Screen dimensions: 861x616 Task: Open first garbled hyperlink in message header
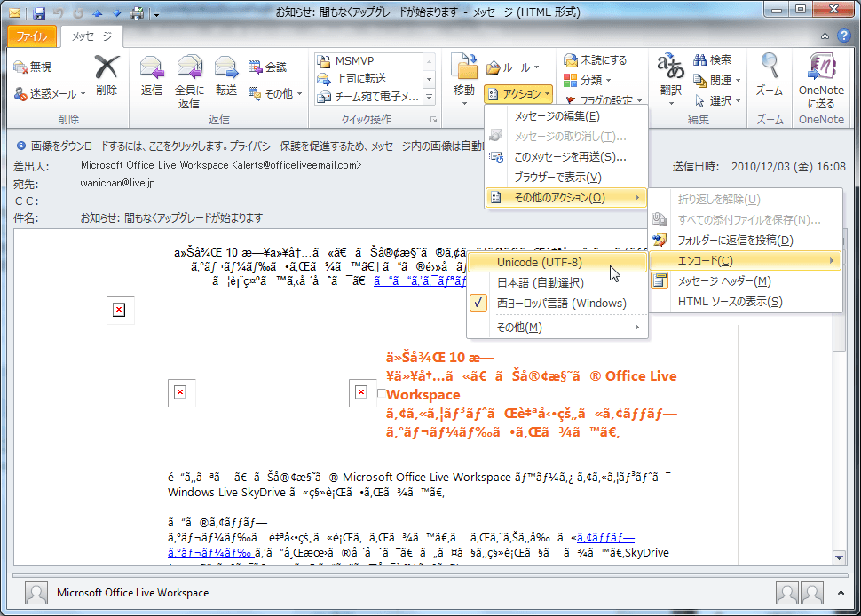coord(420,281)
